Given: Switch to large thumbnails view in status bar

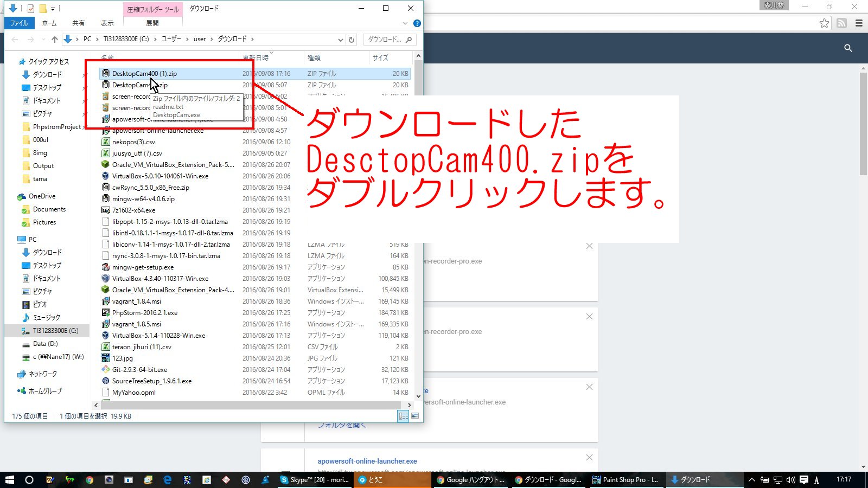Looking at the screenshot, I should [415, 416].
